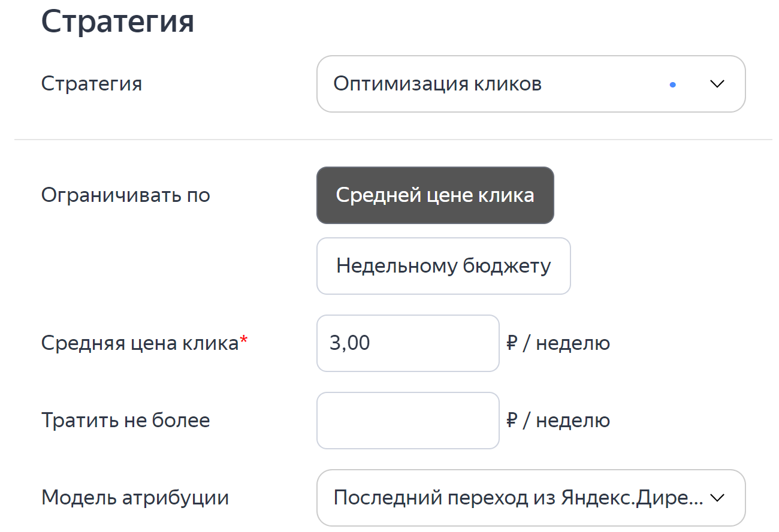Click the Оптимизация кликов text in the selector
Viewport: 779px width, 532px height.
(437, 84)
